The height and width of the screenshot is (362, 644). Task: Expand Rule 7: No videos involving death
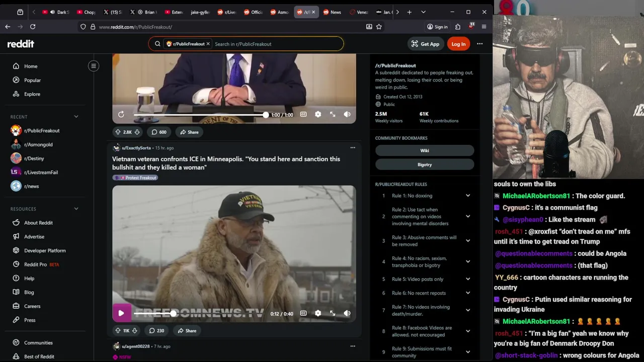425,310
